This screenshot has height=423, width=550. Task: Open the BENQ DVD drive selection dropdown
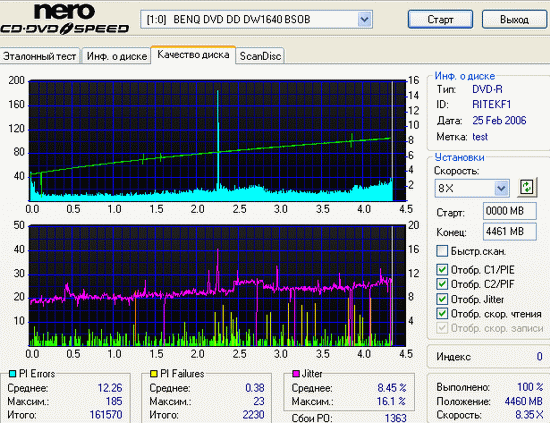(x=364, y=20)
